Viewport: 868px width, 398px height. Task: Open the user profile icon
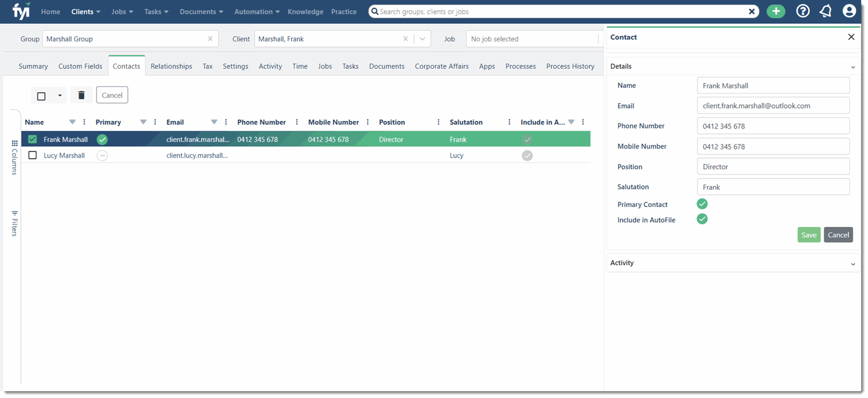pyautogui.click(x=849, y=11)
